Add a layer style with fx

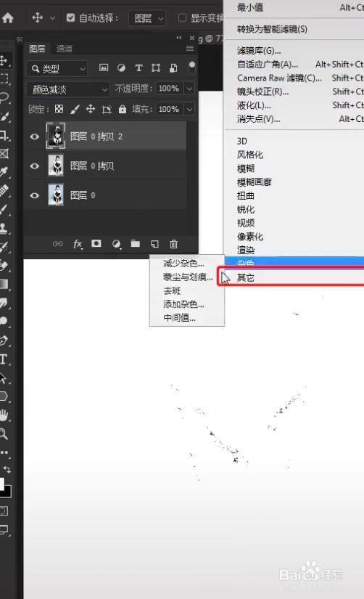click(78, 244)
